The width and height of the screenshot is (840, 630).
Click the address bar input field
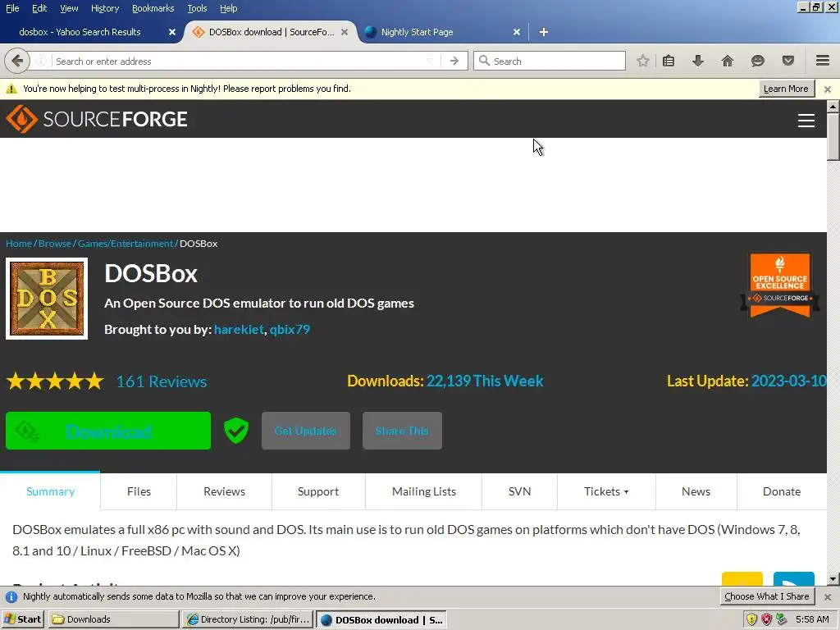(239, 61)
